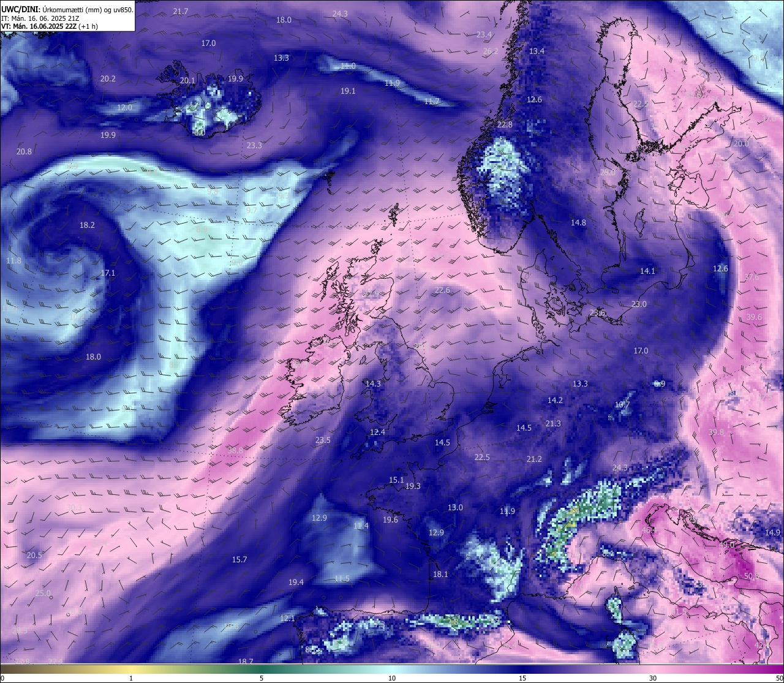The width and height of the screenshot is (784, 683).
Task: Click the map value 14.3
Action: coord(373,383)
